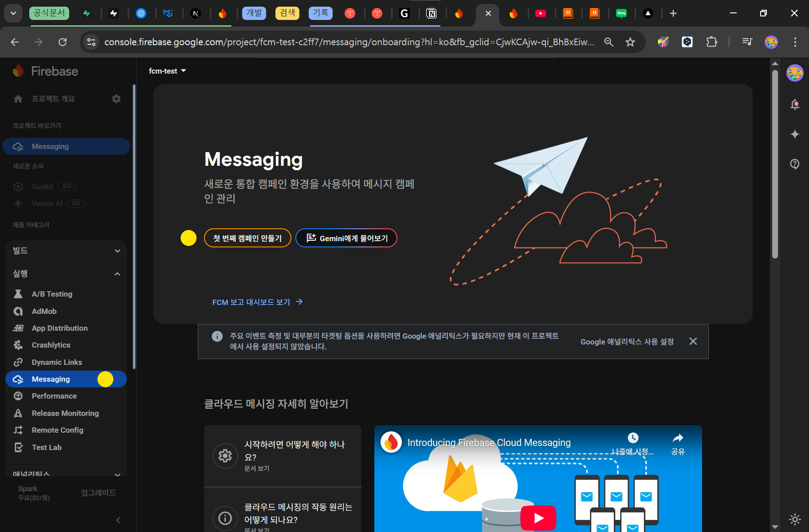Click Gemini에게 물어보기 button
Image resolution: width=809 pixels, height=532 pixels.
[x=346, y=238]
